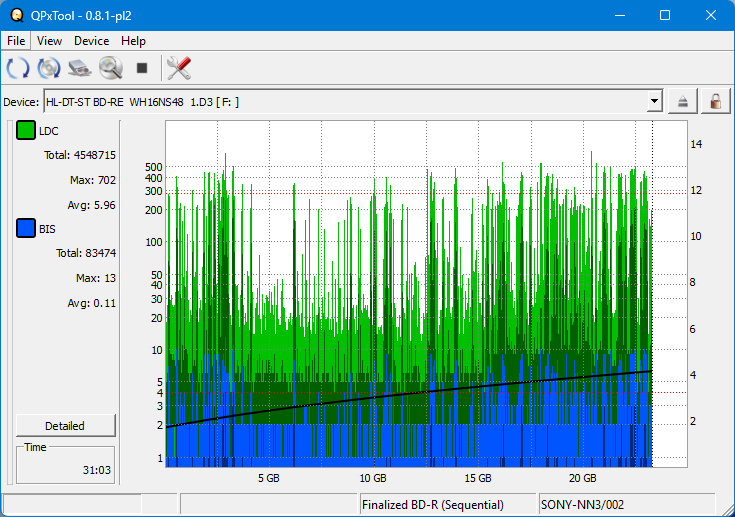Click the 15 GB axis label
This screenshot has height=517, width=735.
[x=478, y=478]
